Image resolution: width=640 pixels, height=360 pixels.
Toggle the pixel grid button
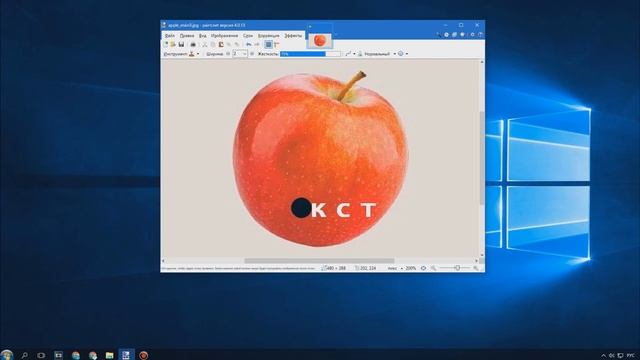click(x=269, y=44)
